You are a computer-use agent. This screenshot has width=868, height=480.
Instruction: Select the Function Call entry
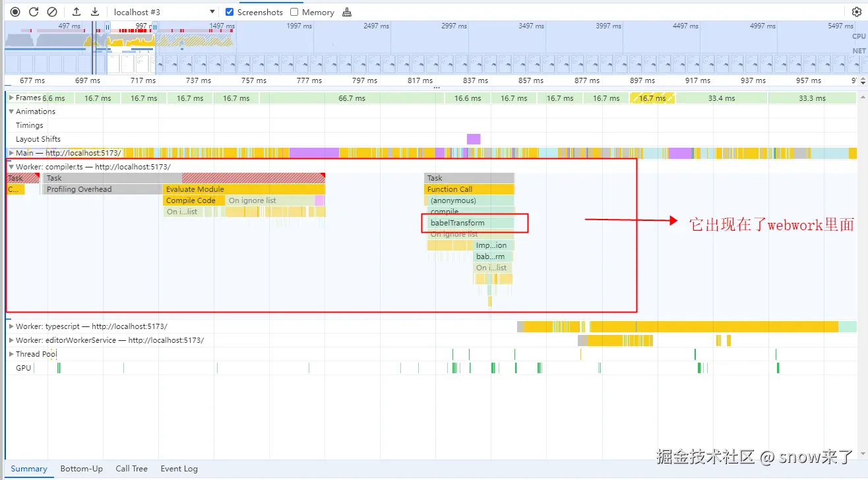click(469, 189)
